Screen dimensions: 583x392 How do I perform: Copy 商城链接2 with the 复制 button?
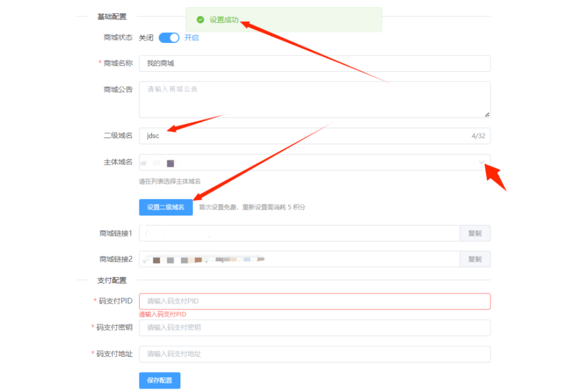click(x=474, y=259)
